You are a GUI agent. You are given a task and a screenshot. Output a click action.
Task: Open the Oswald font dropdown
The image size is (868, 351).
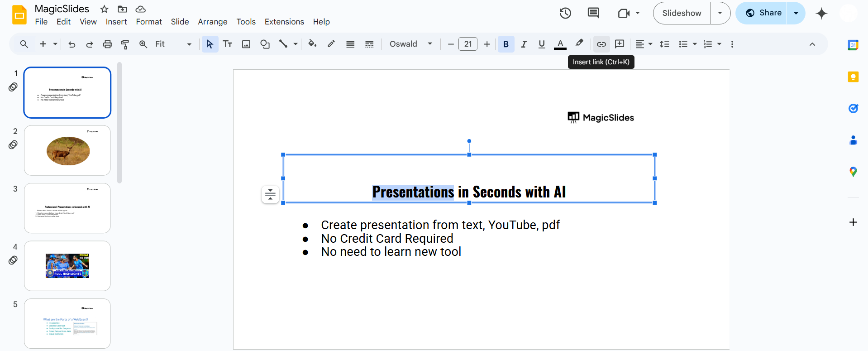pyautogui.click(x=410, y=44)
